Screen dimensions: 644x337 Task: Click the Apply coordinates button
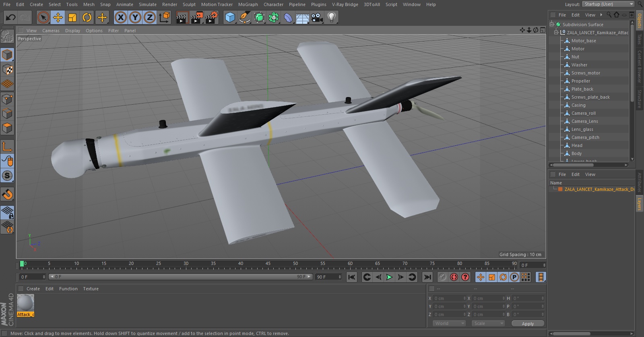tap(528, 323)
